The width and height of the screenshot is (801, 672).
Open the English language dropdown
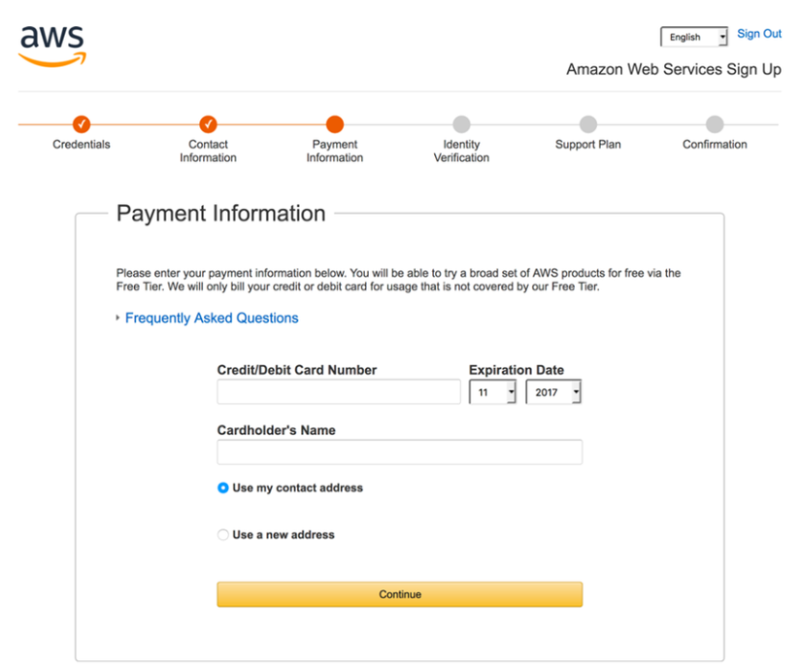[694, 37]
